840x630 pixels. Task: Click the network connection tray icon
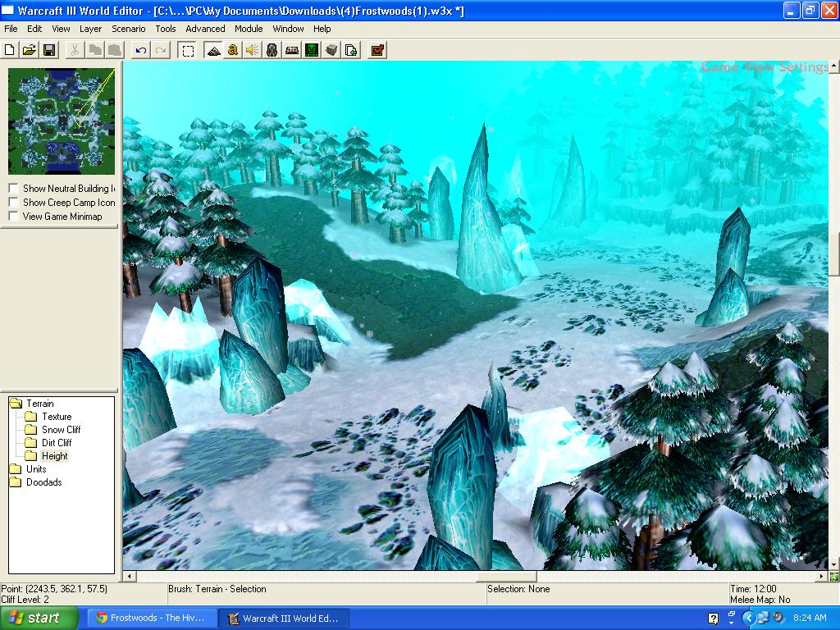[x=764, y=618]
